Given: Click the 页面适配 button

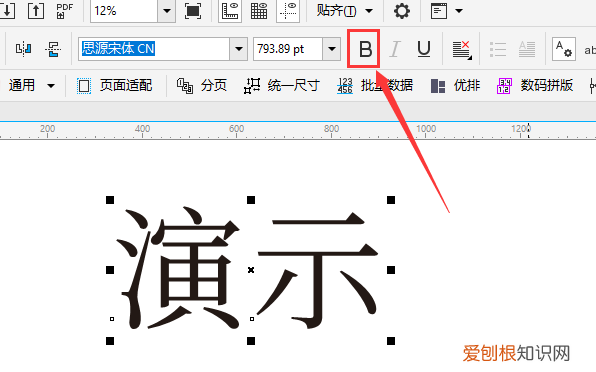Looking at the screenshot, I should (114, 85).
